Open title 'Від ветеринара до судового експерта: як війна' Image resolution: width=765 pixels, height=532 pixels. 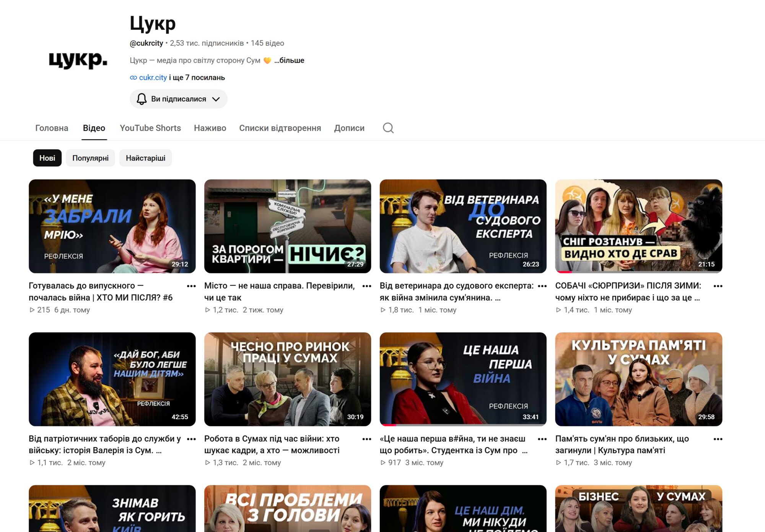pos(457,291)
